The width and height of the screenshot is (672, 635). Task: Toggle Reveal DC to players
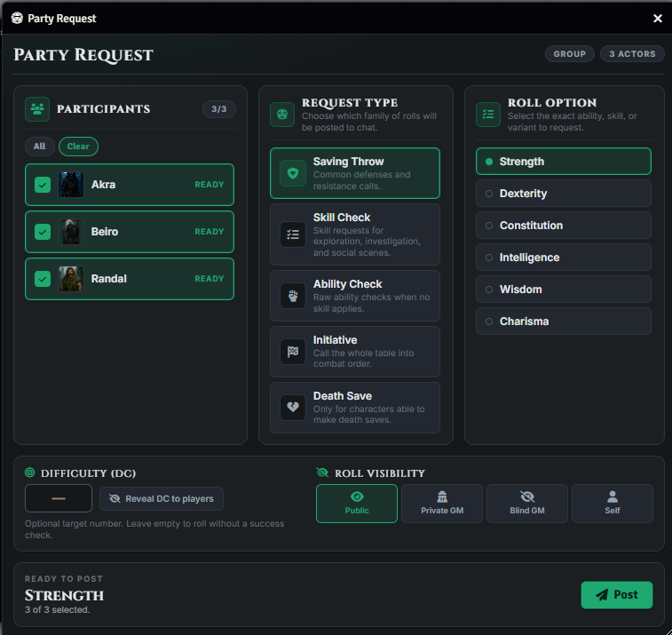[162, 498]
